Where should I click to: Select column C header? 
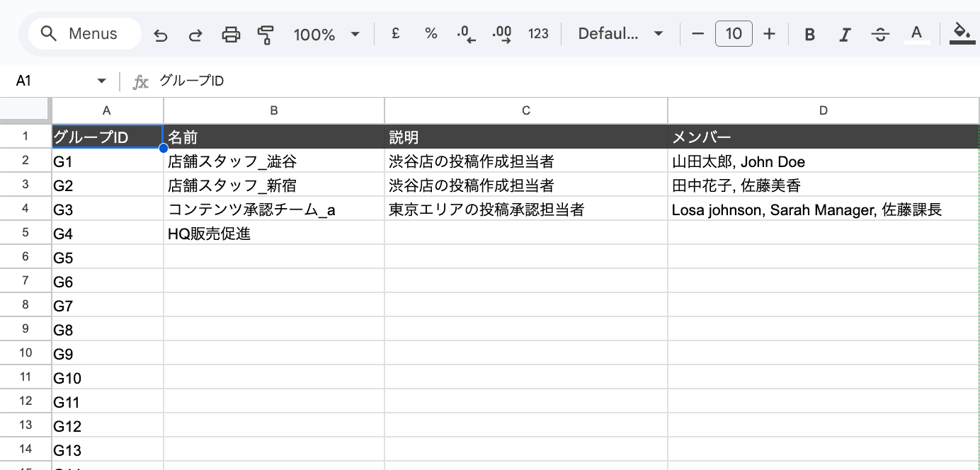coord(525,110)
